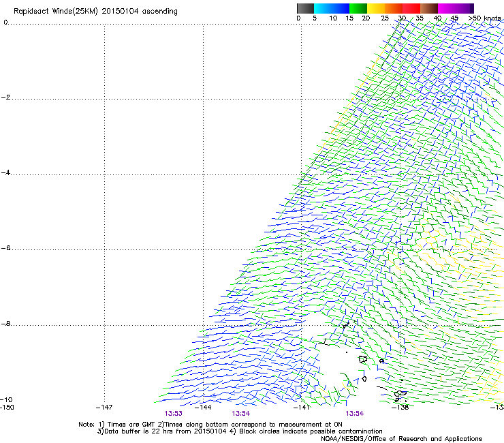The height and width of the screenshot is (443, 504).
Task: Select the '10' legend scale number
Action: 333,18
